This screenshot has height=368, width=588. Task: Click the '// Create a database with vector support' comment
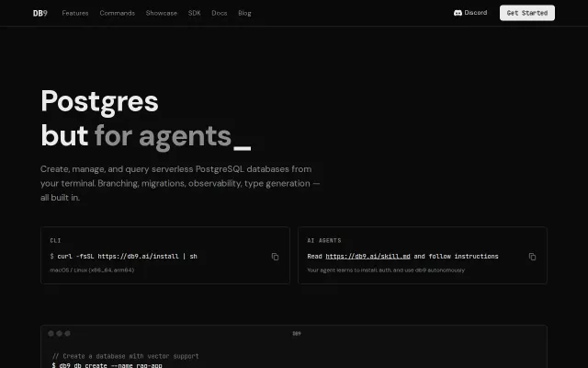point(126,356)
